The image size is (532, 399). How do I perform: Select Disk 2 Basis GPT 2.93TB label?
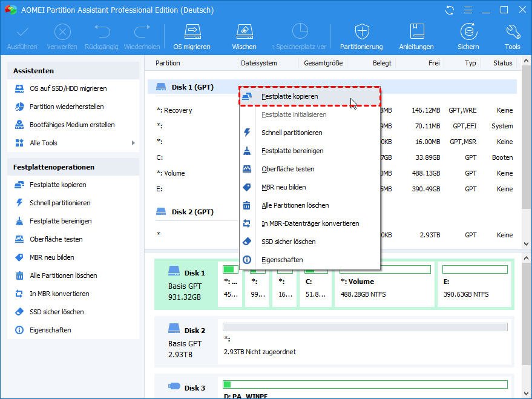186,341
